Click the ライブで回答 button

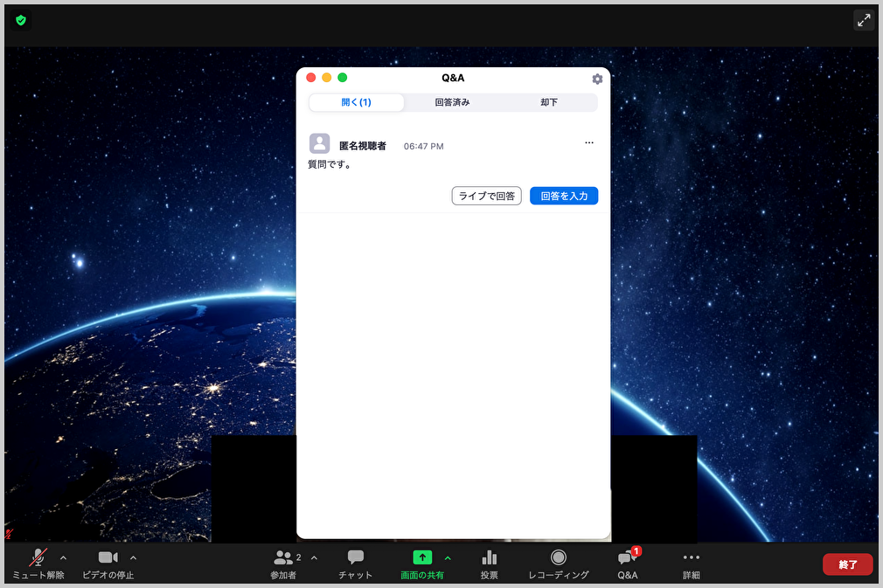coord(487,196)
